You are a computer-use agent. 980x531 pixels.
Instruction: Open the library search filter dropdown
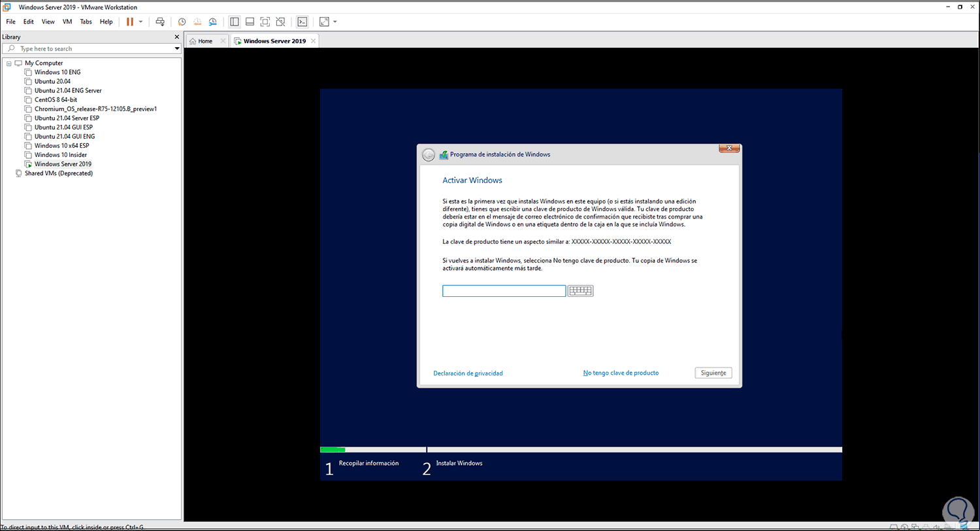click(177, 48)
